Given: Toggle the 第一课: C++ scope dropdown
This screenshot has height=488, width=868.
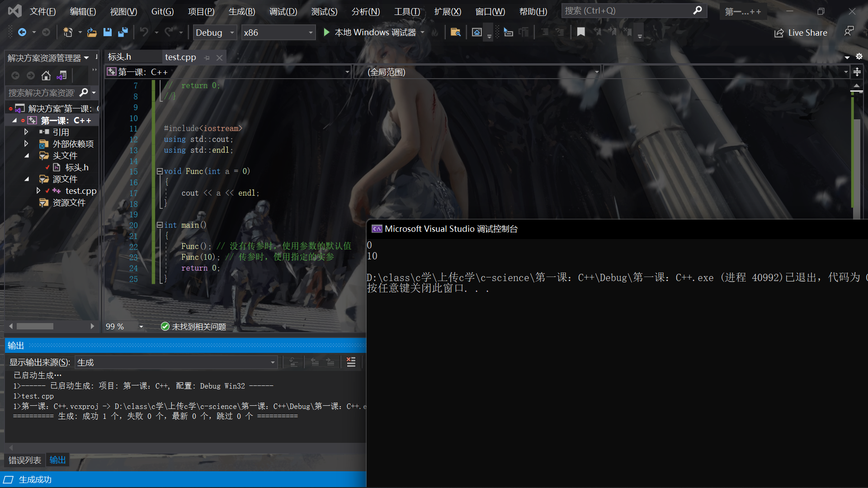Looking at the screenshot, I should [x=345, y=71].
